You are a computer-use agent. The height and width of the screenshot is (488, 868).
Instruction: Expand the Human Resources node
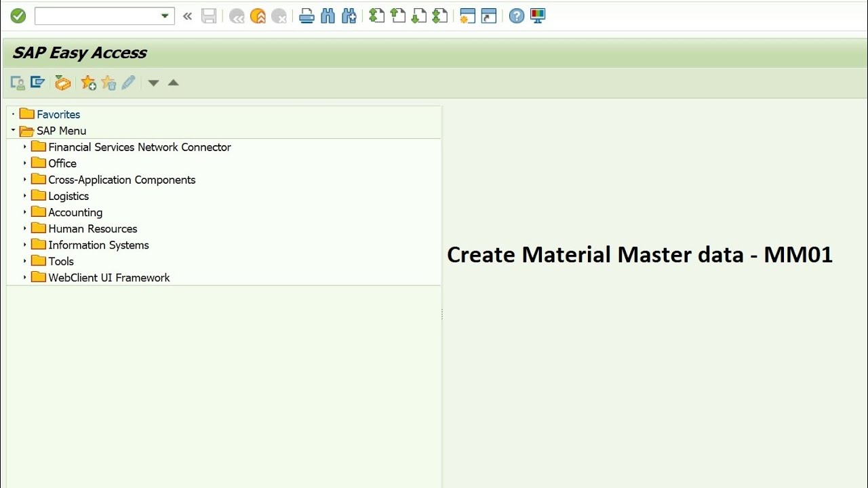[25, 228]
